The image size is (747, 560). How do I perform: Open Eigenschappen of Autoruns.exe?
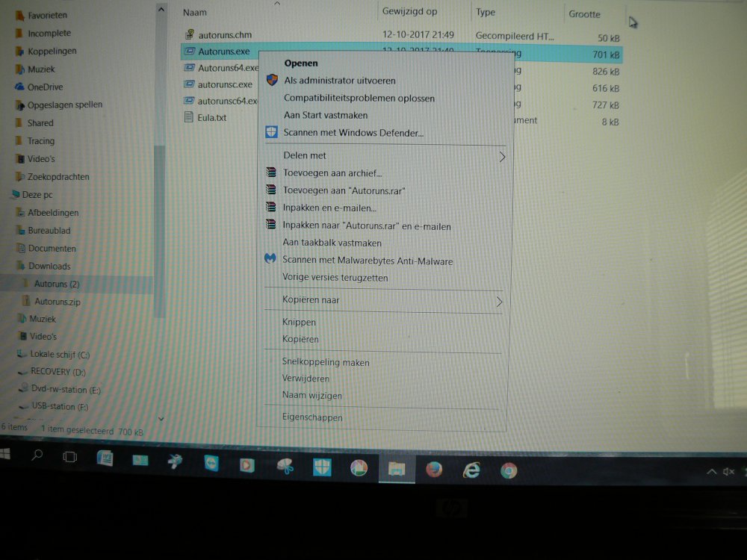click(x=312, y=417)
